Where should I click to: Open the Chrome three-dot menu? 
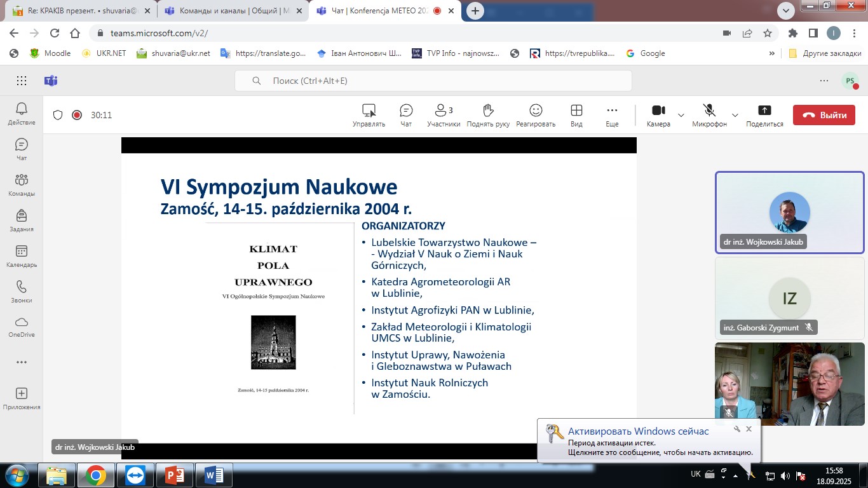pyautogui.click(x=854, y=34)
